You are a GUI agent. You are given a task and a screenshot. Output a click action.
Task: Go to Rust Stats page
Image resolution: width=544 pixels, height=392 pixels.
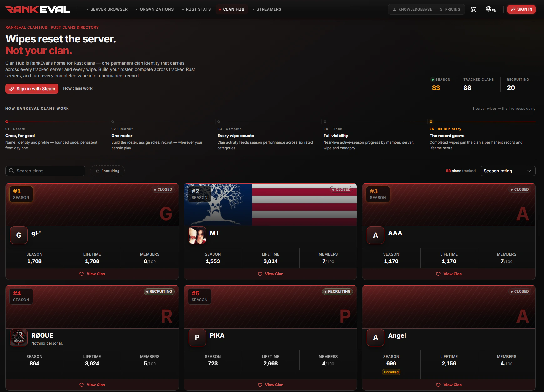tap(196, 9)
